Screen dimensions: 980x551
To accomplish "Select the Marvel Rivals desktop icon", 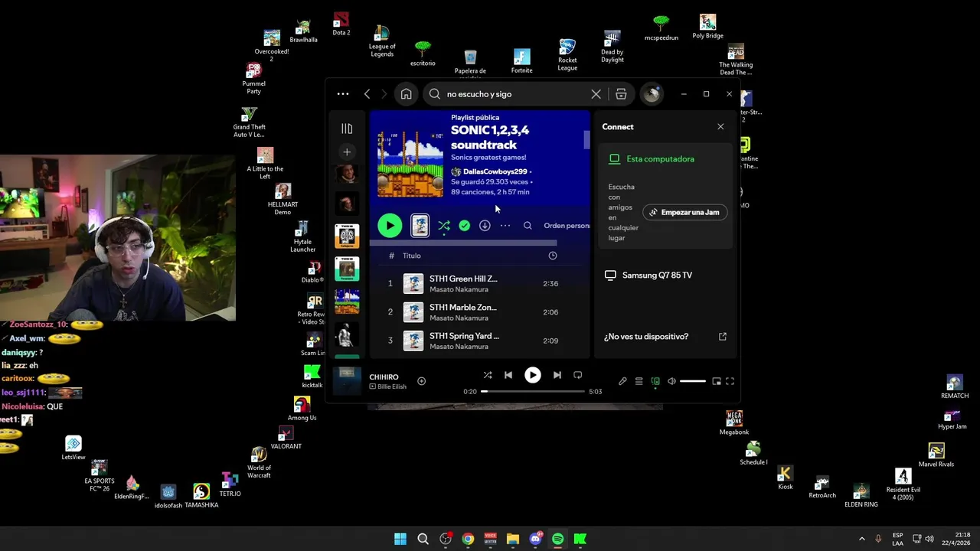I will click(936, 455).
